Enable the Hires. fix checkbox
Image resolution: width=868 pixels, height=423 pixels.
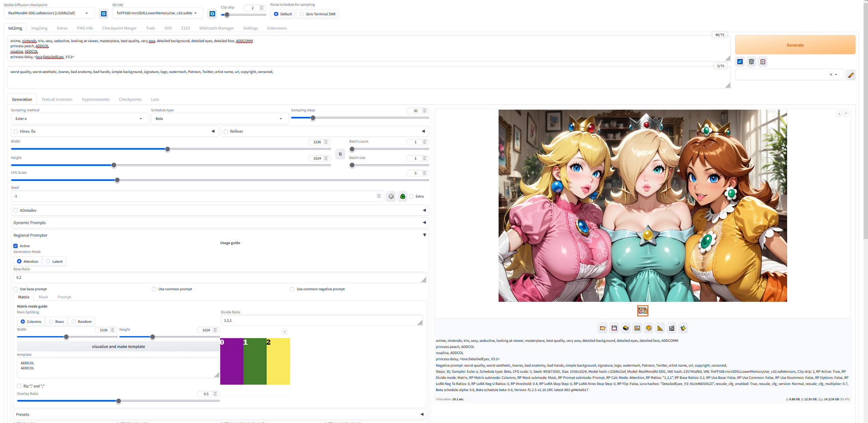[16, 131]
